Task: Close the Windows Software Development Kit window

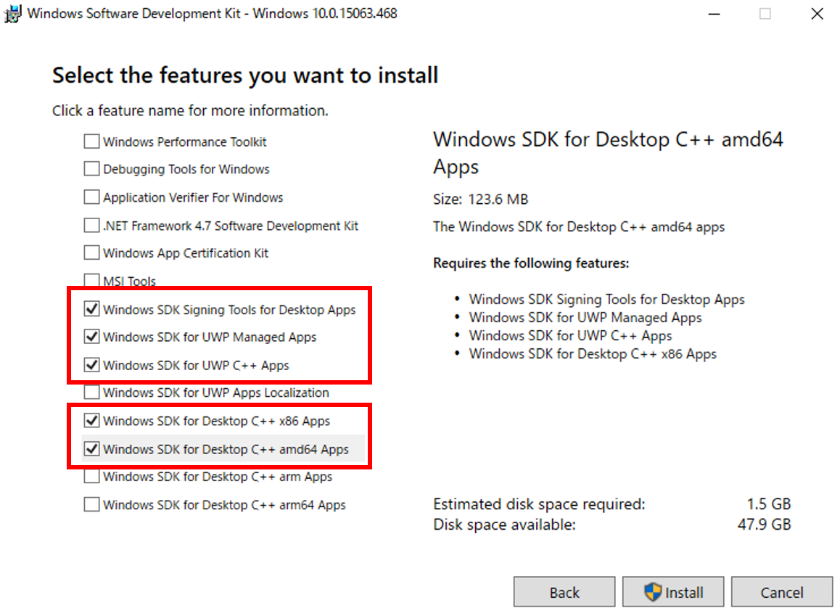Action: tap(817, 14)
